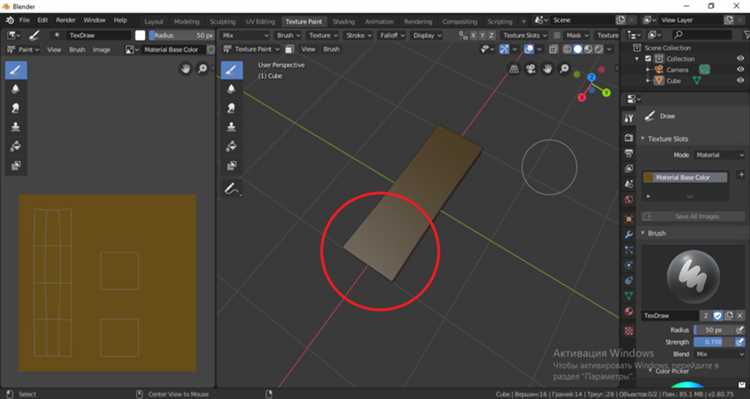Select the Soften tool in image editor
Screen dimensions: 750x399
[x=16, y=89]
